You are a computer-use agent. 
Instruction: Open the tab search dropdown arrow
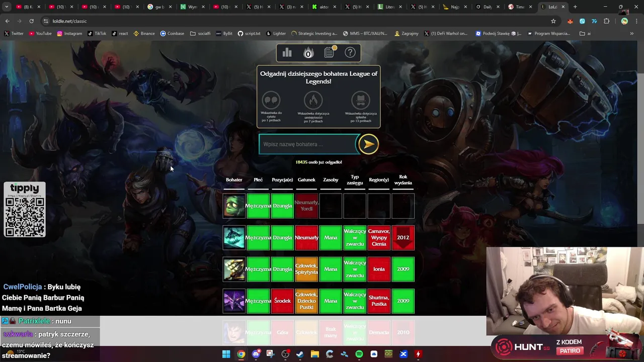click(7, 7)
